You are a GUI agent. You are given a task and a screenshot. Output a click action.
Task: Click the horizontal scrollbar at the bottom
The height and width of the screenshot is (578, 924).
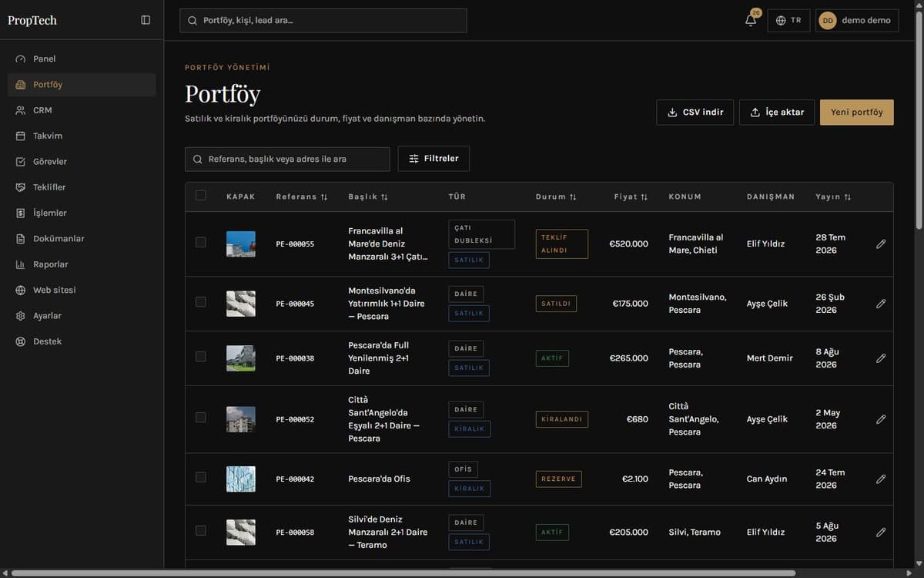[x=403, y=573]
